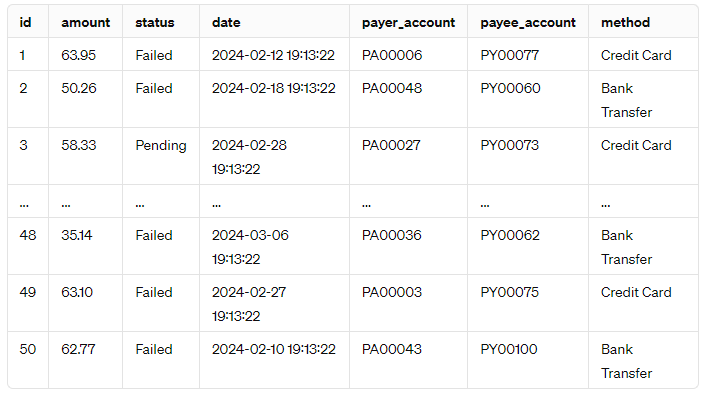Click the 'payee_account' column header
Viewport: 705px width, 400px height.
(528, 22)
